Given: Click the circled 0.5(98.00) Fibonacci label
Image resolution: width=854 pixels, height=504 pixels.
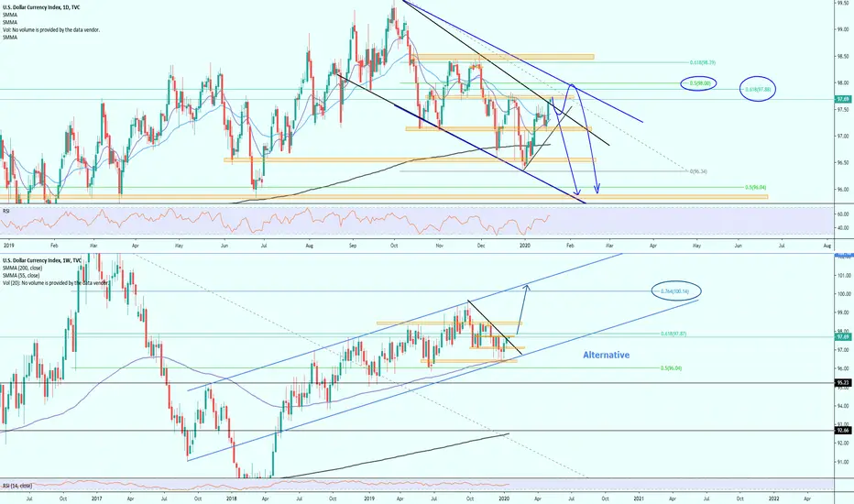Looking at the screenshot, I should click(x=700, y=83).
